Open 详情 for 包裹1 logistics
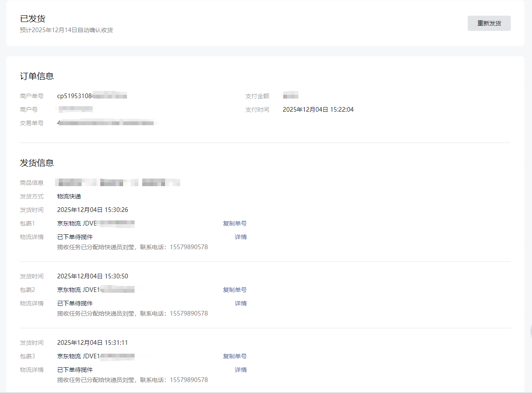532x393 pixels. [x=240, y=237]
